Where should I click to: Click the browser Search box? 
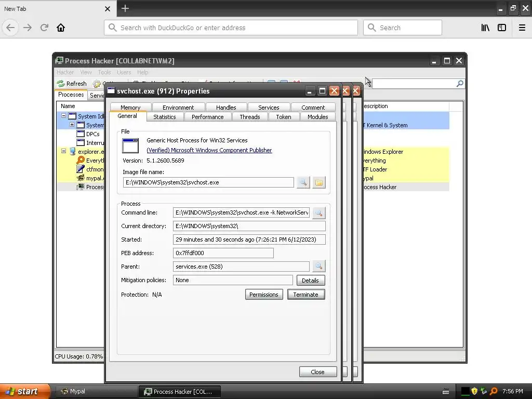(x=403, y=28)
